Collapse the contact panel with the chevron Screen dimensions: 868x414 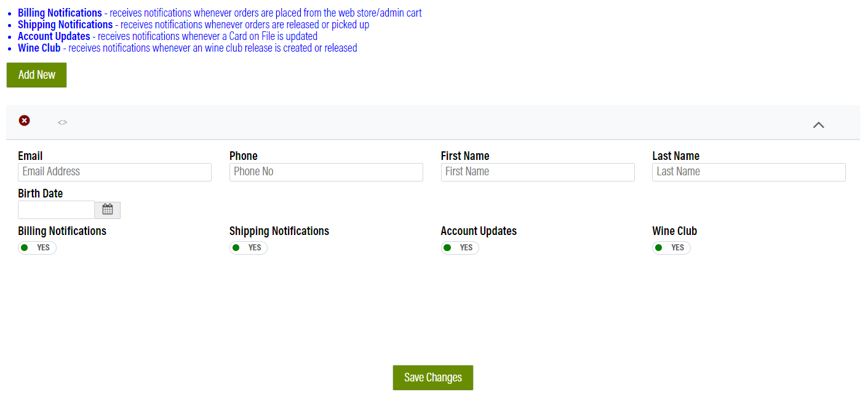pyautogui.click(x=818, y=124)
